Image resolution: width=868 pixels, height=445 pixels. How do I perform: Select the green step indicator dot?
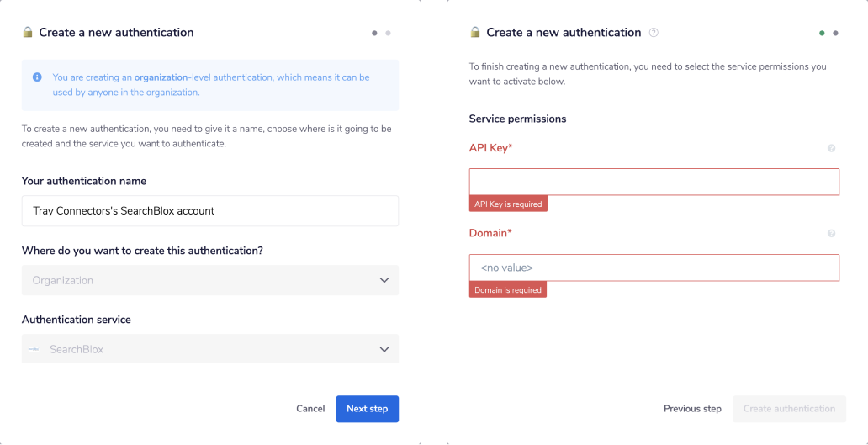click(822, 34)
